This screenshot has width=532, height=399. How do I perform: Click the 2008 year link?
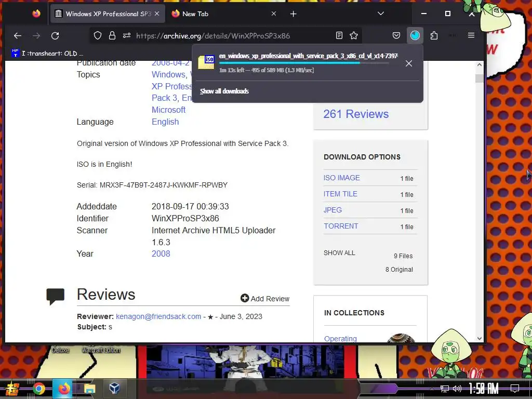point(161,254)
